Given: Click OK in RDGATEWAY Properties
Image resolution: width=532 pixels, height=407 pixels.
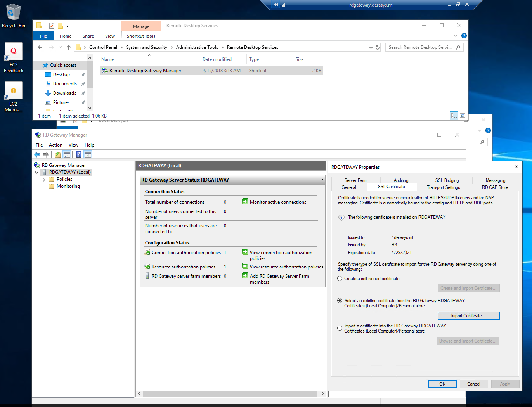Looking at the screenshot, I should coord(442,384).
